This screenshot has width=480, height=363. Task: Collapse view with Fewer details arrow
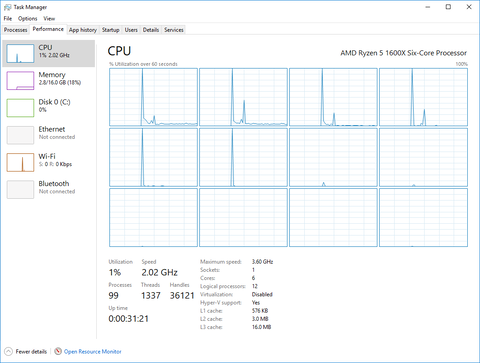point(8,351)
